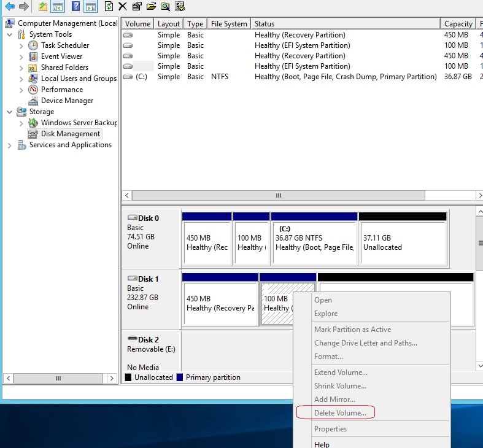Click the Back arrow toolbar icon
Screen dimensions: 483x448
tap(10, 6)
